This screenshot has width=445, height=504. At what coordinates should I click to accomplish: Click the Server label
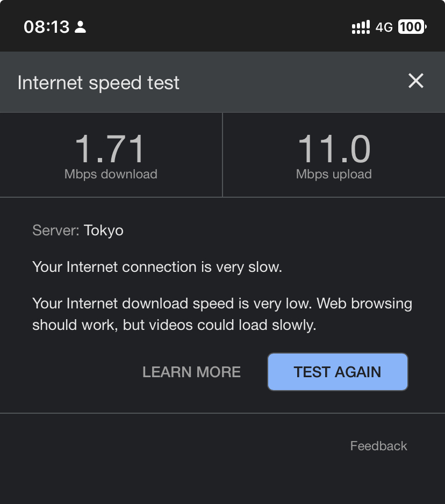coord(56,231)
